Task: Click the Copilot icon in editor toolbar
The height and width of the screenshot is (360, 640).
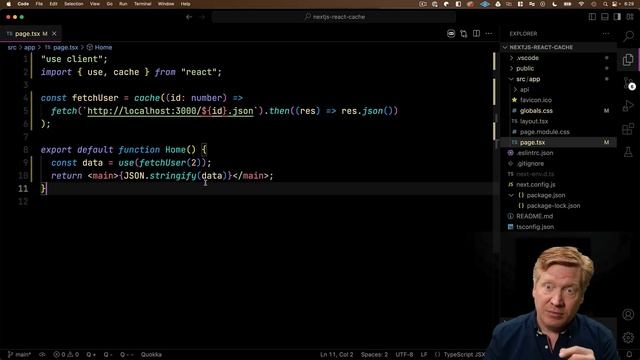Action: coord(451,33)
